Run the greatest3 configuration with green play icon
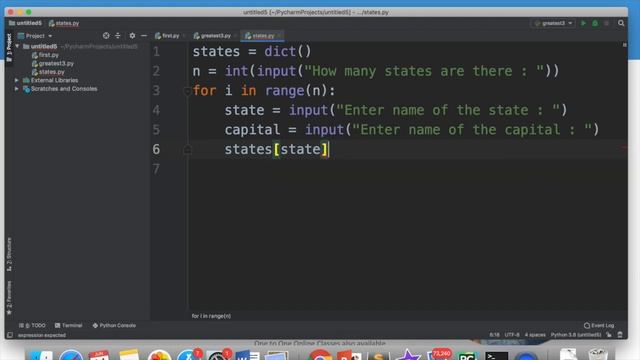The height and width of the screenshot is (360, 640). (x=584, y=23)
